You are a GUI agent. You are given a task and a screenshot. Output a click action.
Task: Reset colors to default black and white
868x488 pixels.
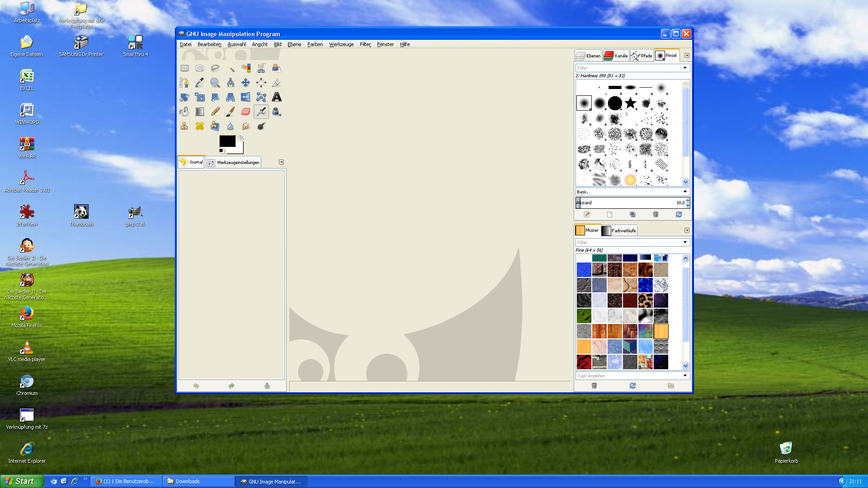pyautogui.click(x=222, y=151)
